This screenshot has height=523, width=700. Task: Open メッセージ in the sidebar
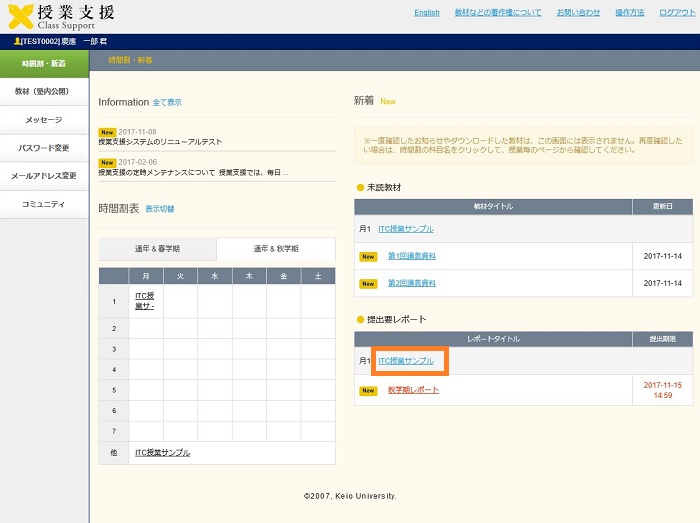pos(44,120)
